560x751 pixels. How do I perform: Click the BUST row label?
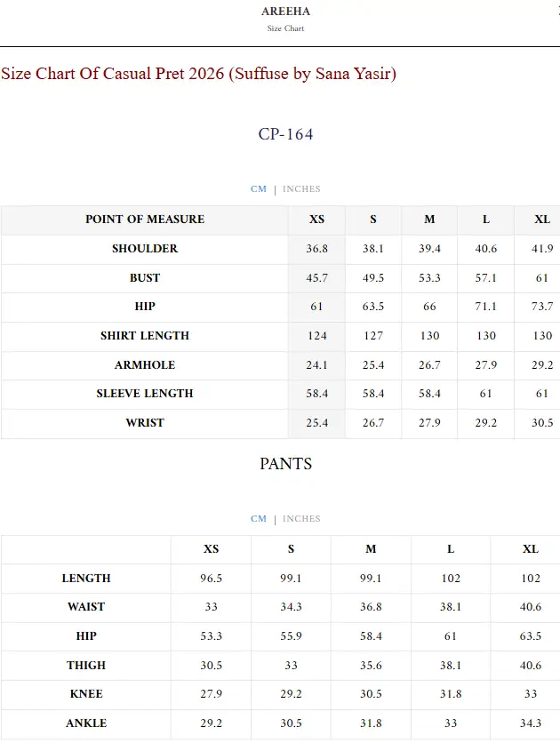[x=144, y=278]
